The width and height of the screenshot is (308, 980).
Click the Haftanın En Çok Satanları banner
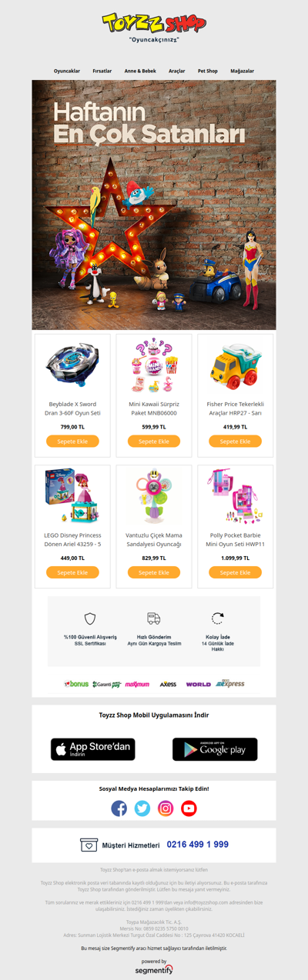tap(154, 205)
